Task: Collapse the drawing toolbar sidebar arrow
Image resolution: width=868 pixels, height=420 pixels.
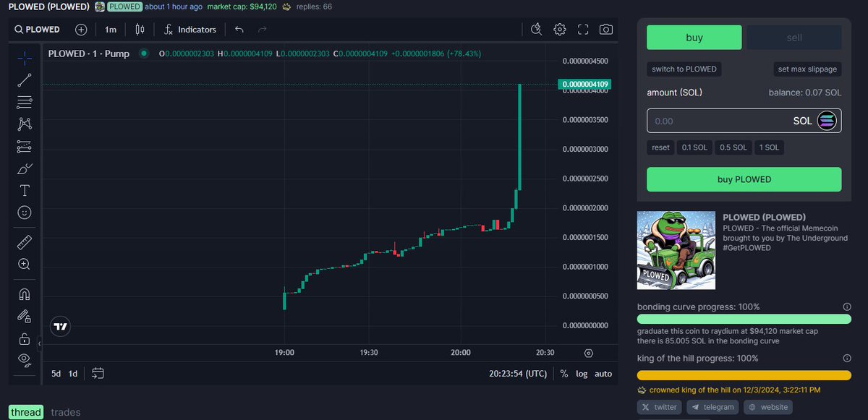Action: click(x=40, y=343)
